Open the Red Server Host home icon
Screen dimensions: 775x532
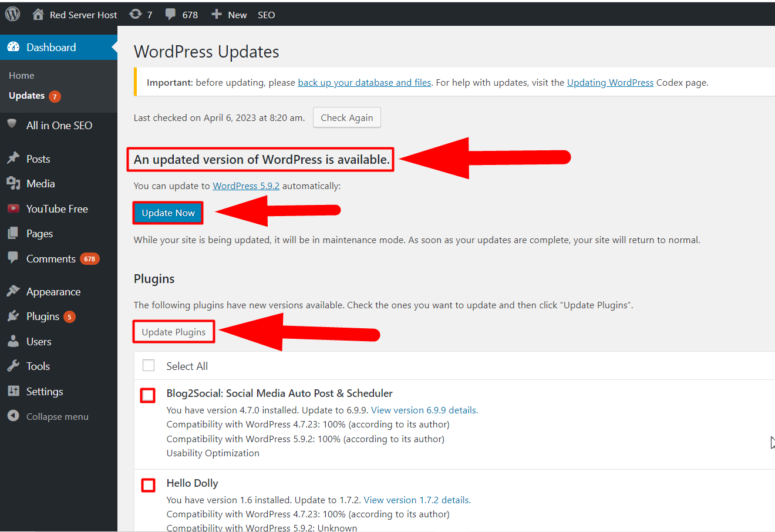(38, 15)
